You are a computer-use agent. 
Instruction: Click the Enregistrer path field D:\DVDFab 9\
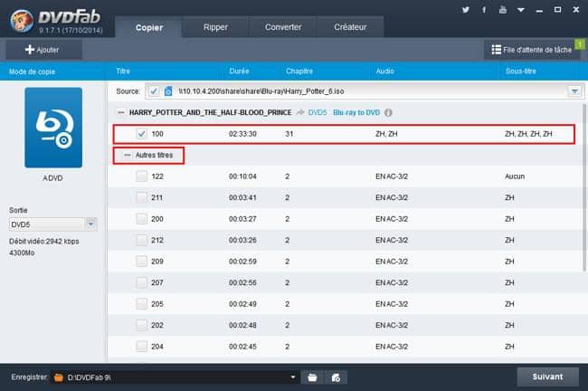coord(175,377)
